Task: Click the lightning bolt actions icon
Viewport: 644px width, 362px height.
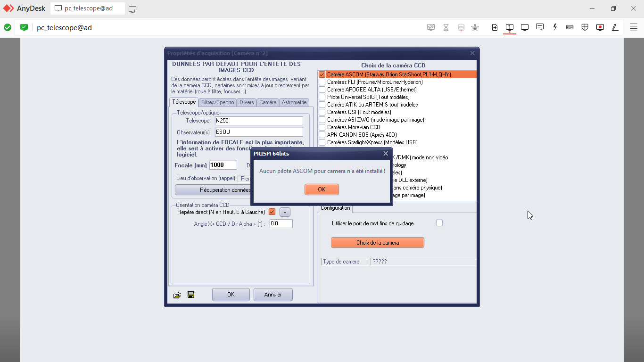Action: click(555, 27)
